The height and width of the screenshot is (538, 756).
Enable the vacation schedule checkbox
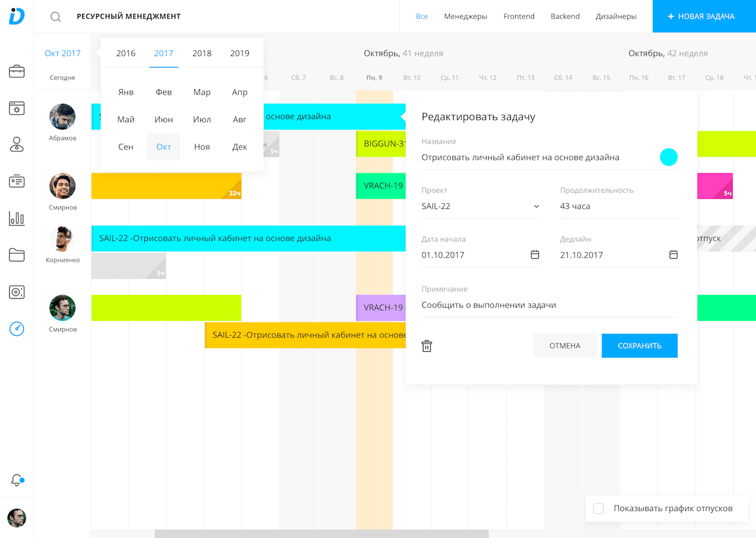[598, 508]
